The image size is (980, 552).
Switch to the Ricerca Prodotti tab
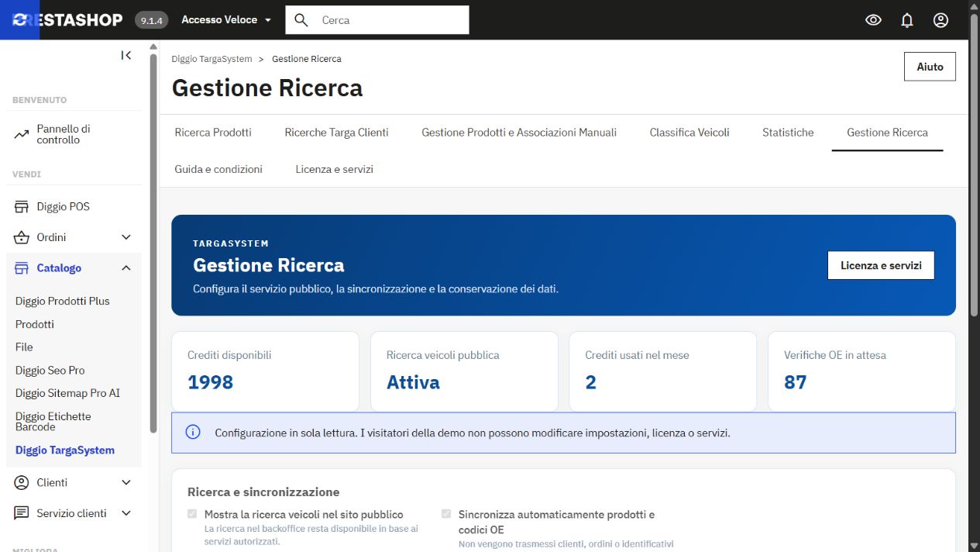[213, 133]
